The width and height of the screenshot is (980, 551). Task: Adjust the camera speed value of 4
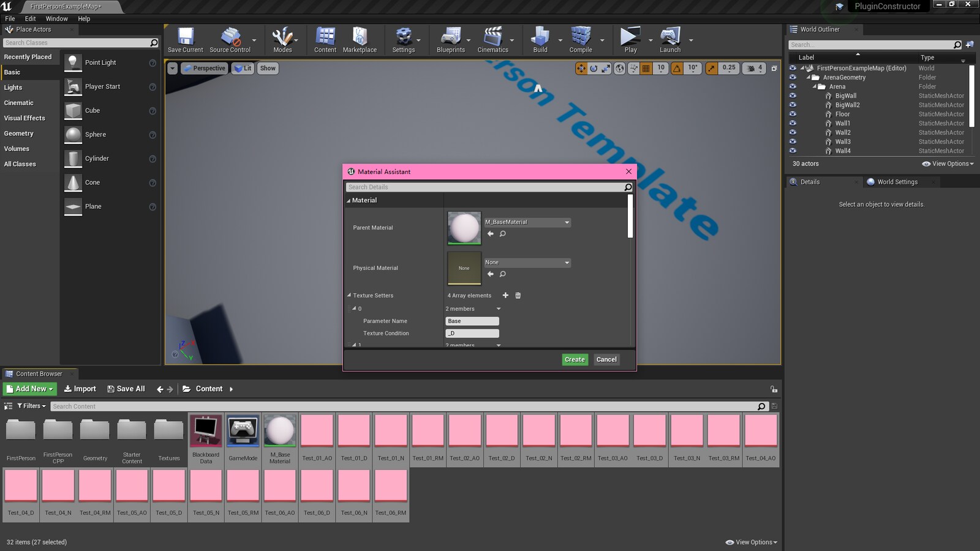point(760,68)
